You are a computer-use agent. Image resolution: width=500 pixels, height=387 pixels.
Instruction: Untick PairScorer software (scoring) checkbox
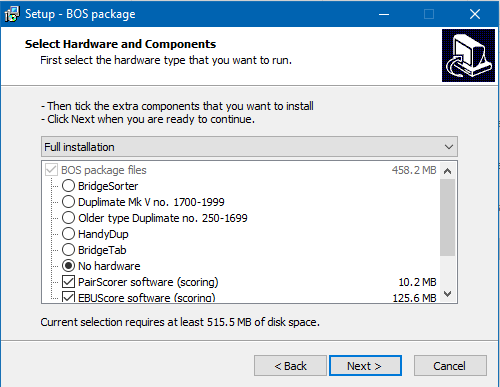[x=68, y=282]
